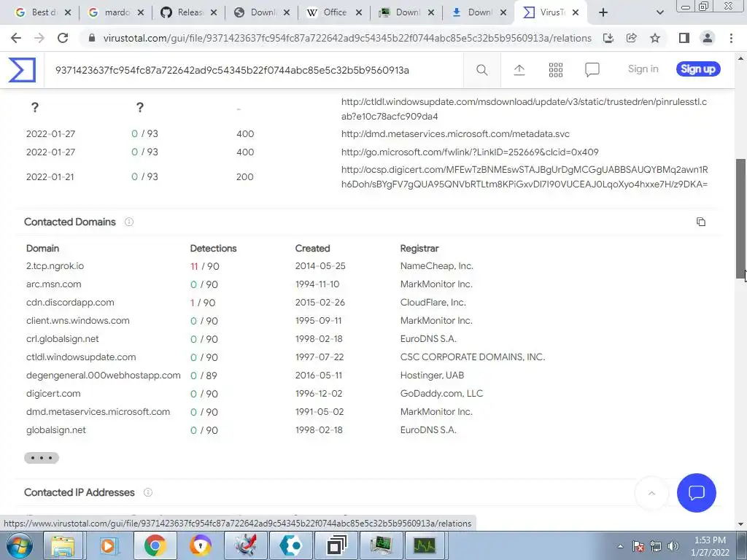Open degengeneral.000webhostapp.com domain link
Image resolution: width=747 pixels, height=560 pixels.
pos(104,376)
